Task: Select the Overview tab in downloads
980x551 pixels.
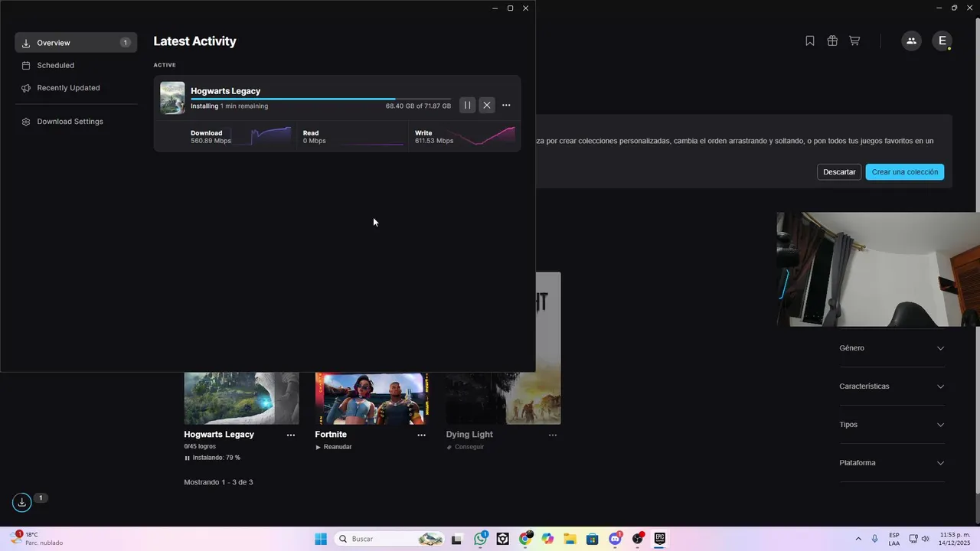Action: (76, 43)
